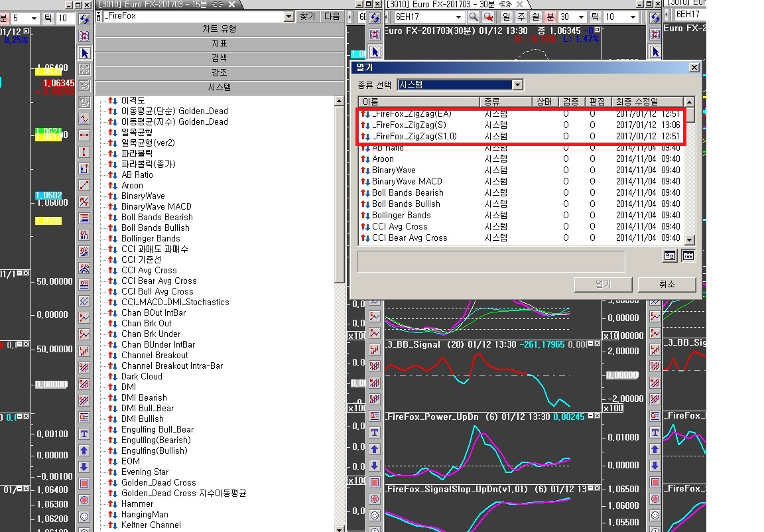The image size is (764, 532).
Task: Open the 차트 유형 section header
Action: 219,29
